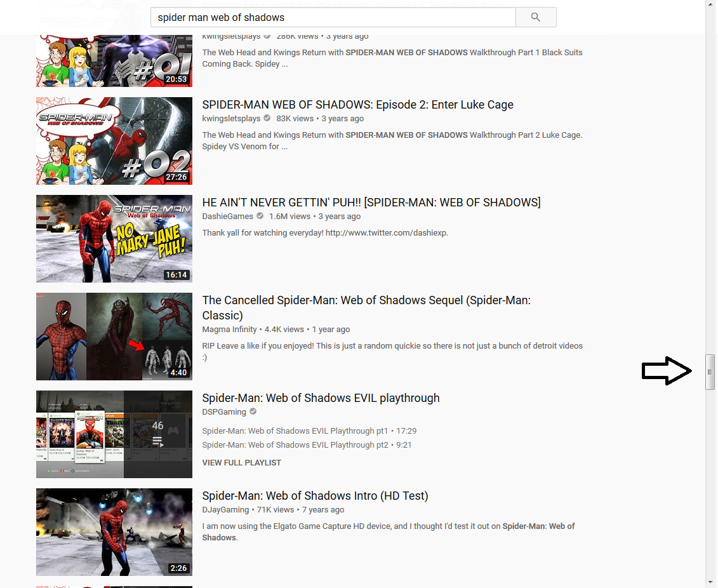
Task: Click scrollbar down arrow at bottom right
Action: click(x=710, y=583)
